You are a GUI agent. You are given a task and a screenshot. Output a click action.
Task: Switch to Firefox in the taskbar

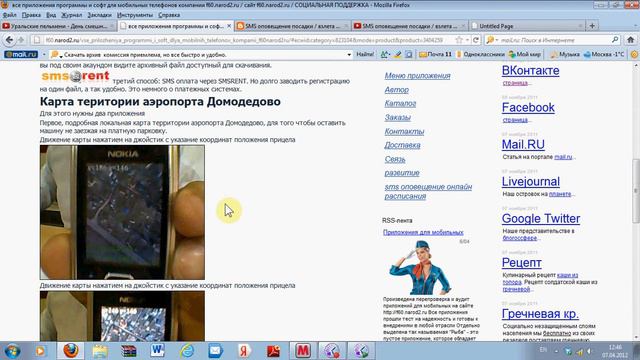[71, 351]
